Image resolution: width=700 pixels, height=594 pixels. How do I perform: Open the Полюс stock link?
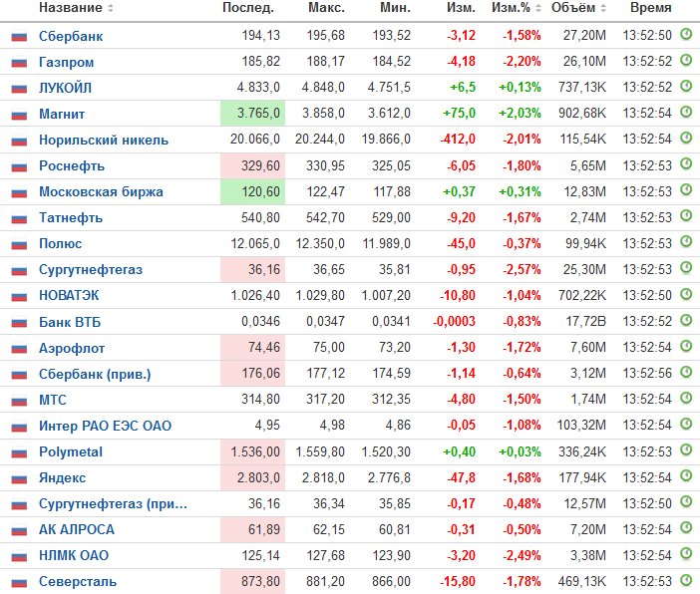(60, 243)
